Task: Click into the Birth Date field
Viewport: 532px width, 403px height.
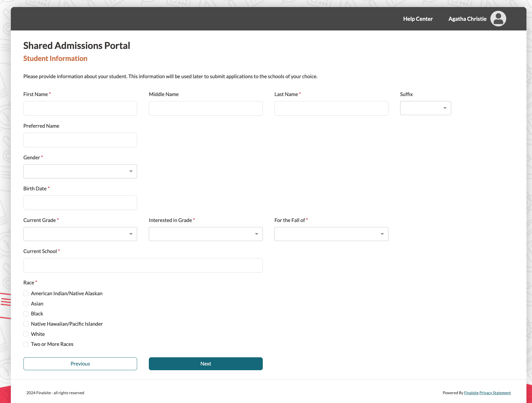Action: [x=80, y=203]
